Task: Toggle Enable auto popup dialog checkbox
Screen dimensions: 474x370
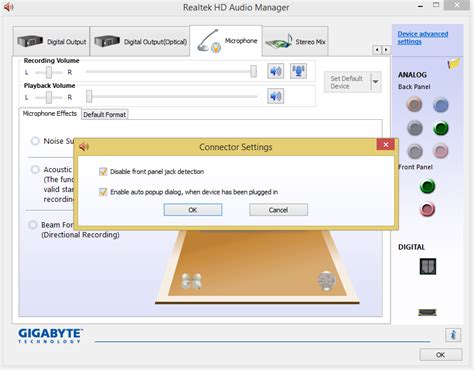Action: [x=103, y=192]
